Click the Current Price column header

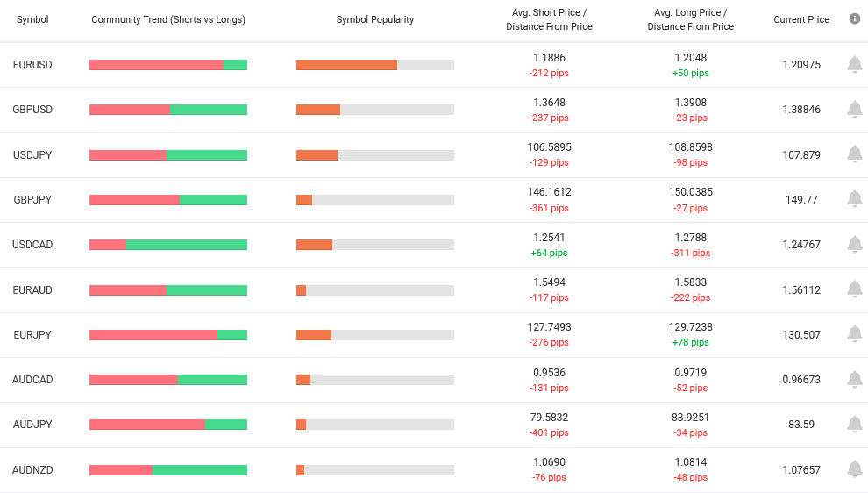tap(801, 19)
